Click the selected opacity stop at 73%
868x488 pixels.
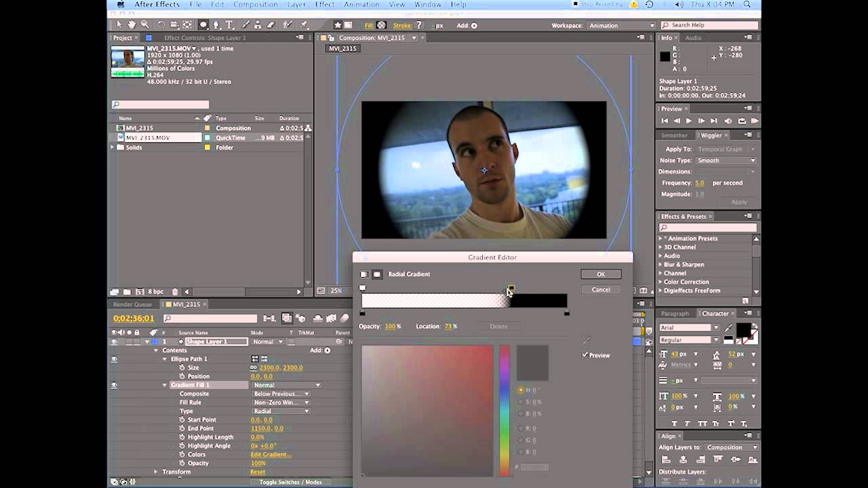(511, 289)
